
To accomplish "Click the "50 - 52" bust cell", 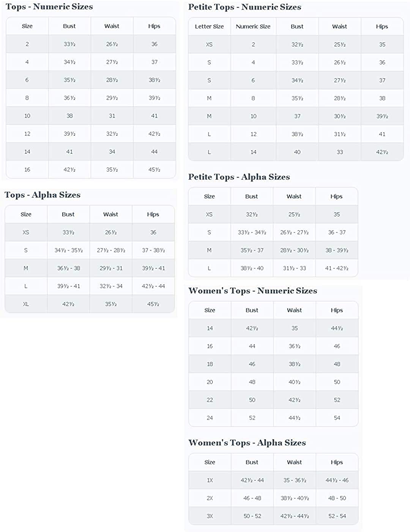I will [x=252, y=516].
